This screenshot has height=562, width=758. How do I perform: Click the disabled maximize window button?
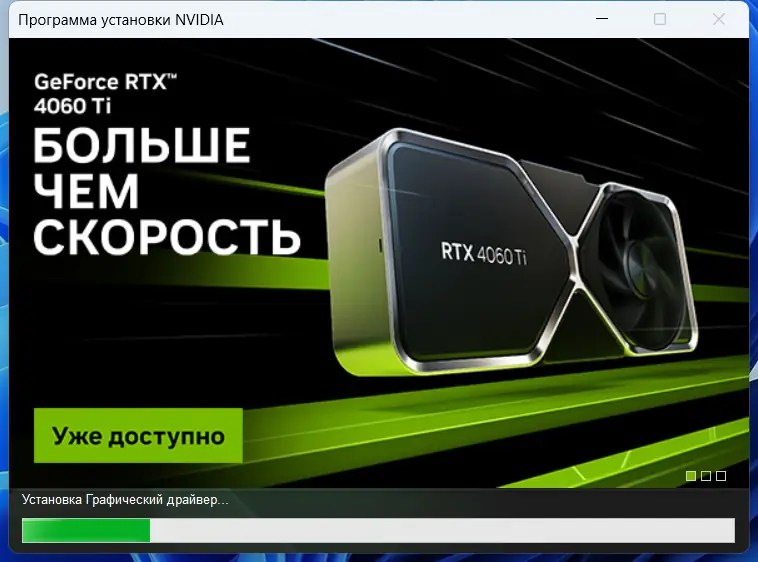pos(660,19)
